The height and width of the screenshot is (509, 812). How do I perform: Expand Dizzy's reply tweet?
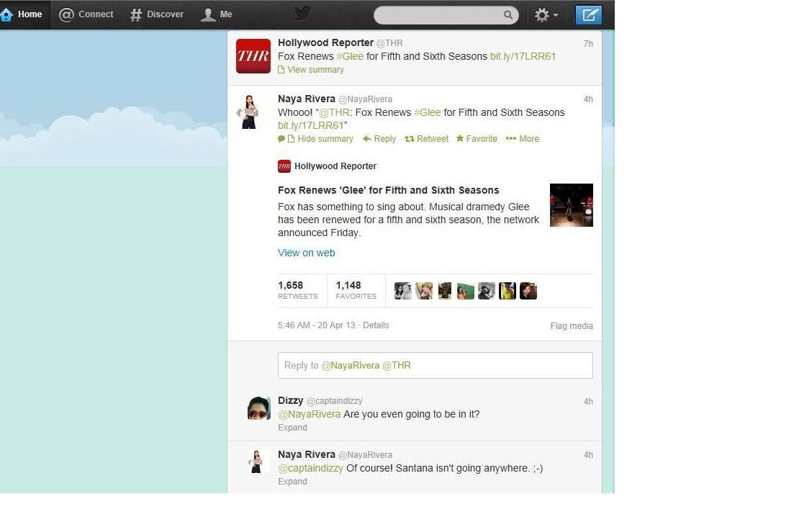(x=292, y=428)
